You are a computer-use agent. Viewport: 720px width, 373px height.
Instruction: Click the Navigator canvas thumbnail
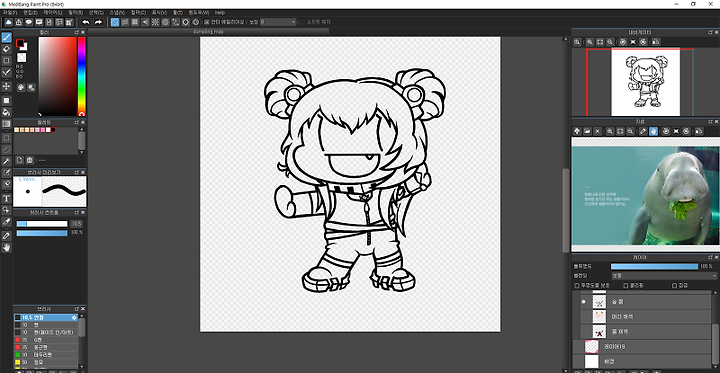[645, 82]
